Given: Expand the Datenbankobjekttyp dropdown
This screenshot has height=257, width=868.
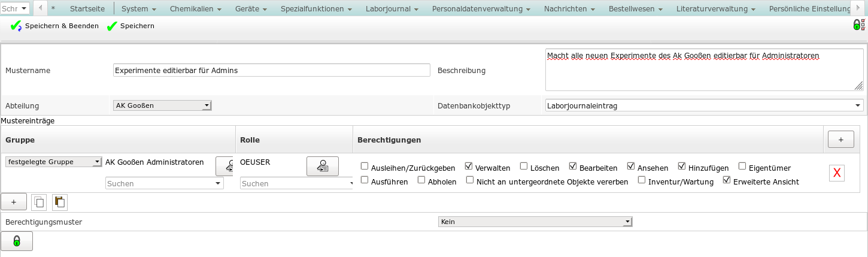Looking at the screenshot, I should click(704, 105).
